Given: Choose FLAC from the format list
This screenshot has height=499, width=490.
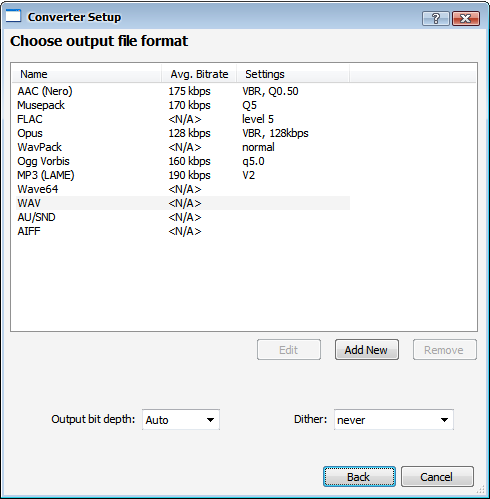Looking at the screenshot, I should [183, 119].
